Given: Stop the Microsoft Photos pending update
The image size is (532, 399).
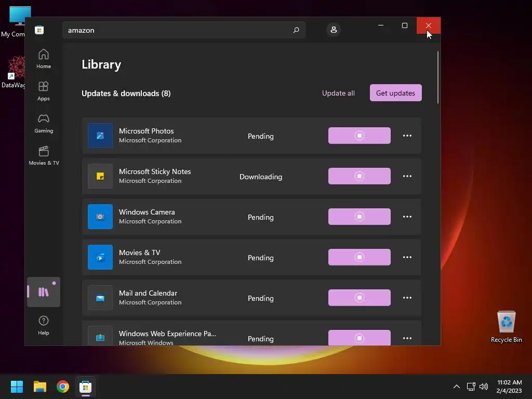Looking at the screenshot, I should [x=360, y=136].
